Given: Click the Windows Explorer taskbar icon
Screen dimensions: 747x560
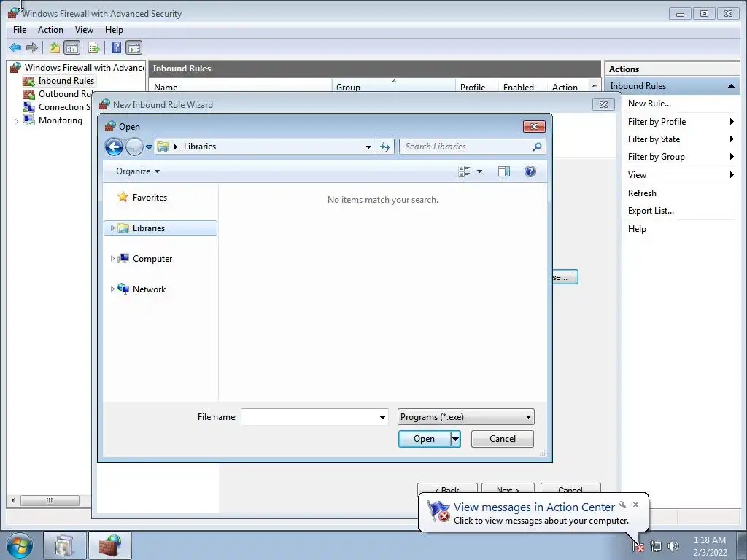Looking at the screenshot, I should point(64,545).
